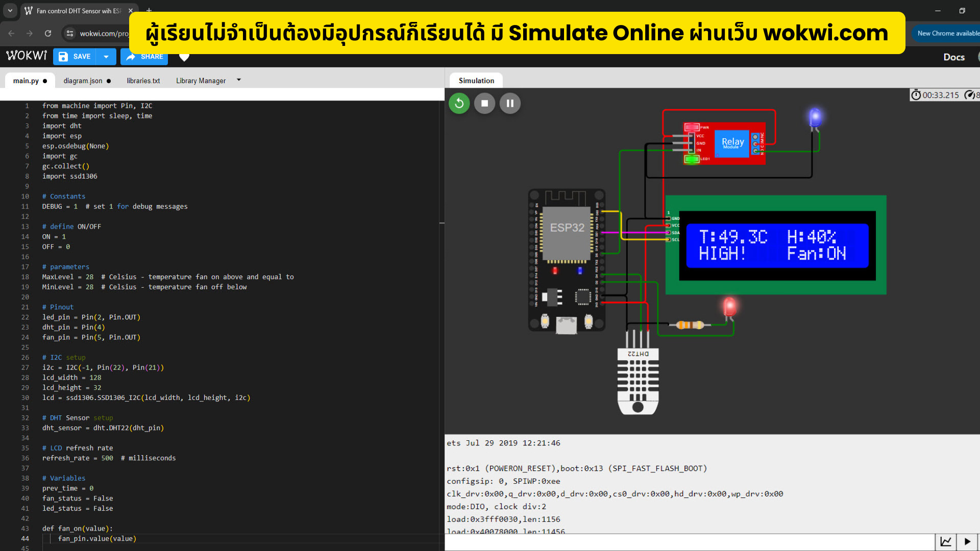Open the serial plotter chart icon
This screenshot has width=980, height=551.
[x=945, y=542]
